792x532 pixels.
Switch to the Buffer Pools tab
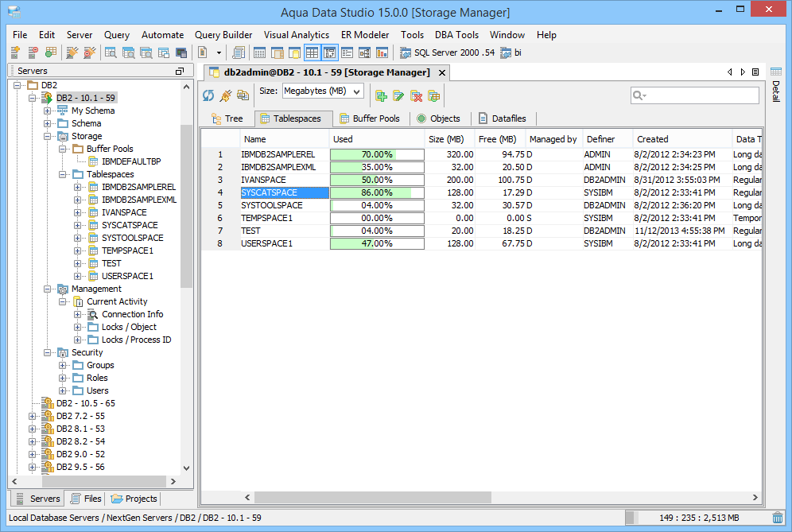tap(370, 118)
